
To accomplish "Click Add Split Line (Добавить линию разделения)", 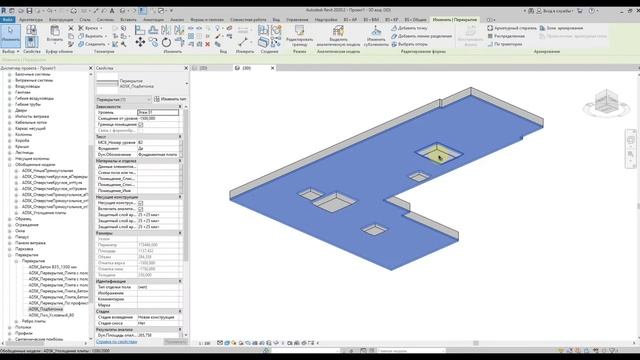I will [422, 36].
